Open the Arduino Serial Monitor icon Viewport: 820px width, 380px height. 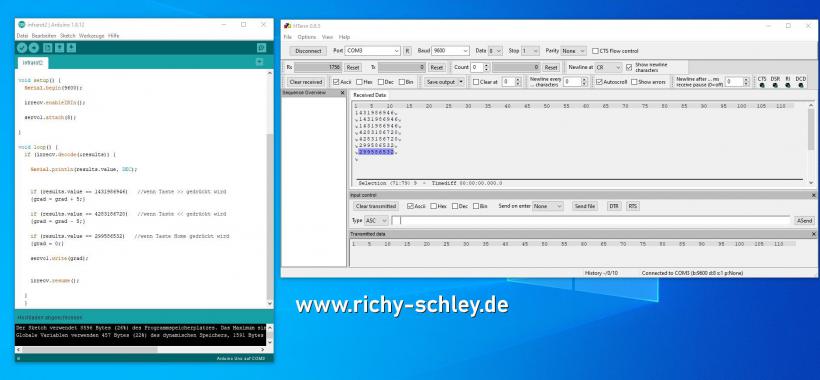[261, 48]
